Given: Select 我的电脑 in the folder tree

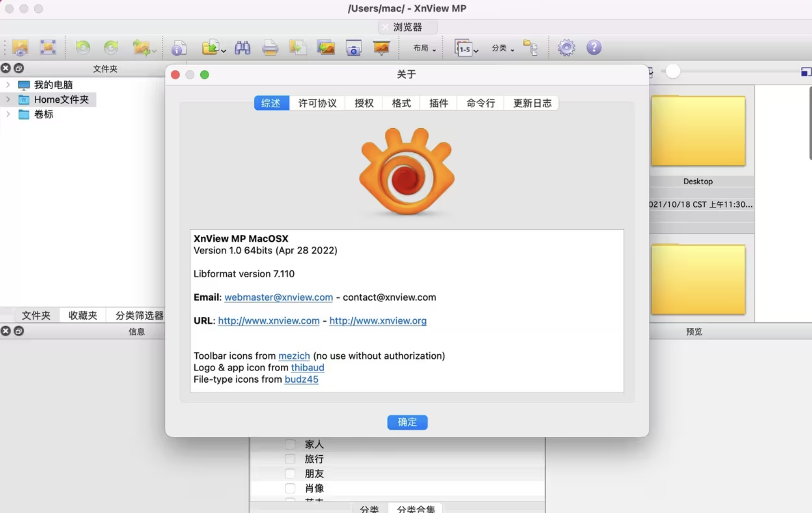Looking at the screenshot, I should point(53,85).
